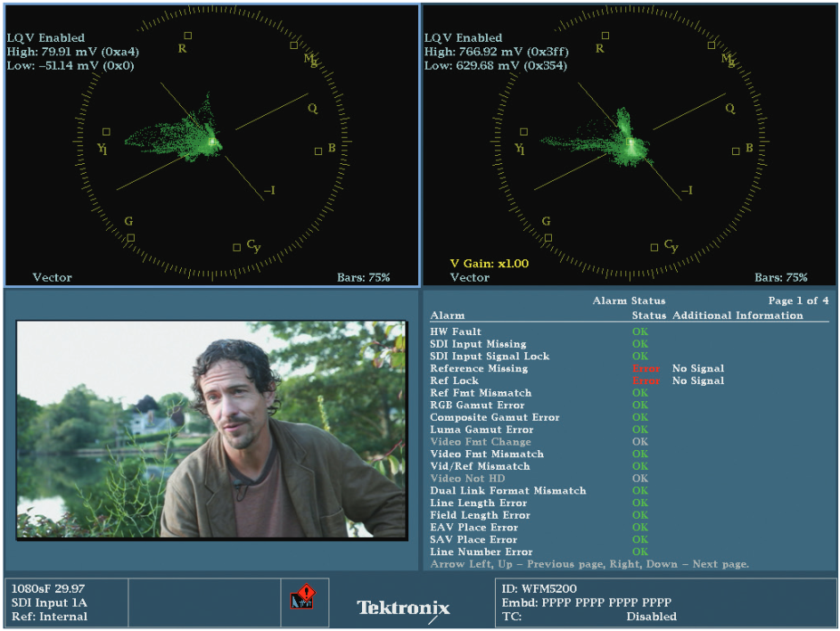Click the OK status for HW Fault

(x=639, y=332)
